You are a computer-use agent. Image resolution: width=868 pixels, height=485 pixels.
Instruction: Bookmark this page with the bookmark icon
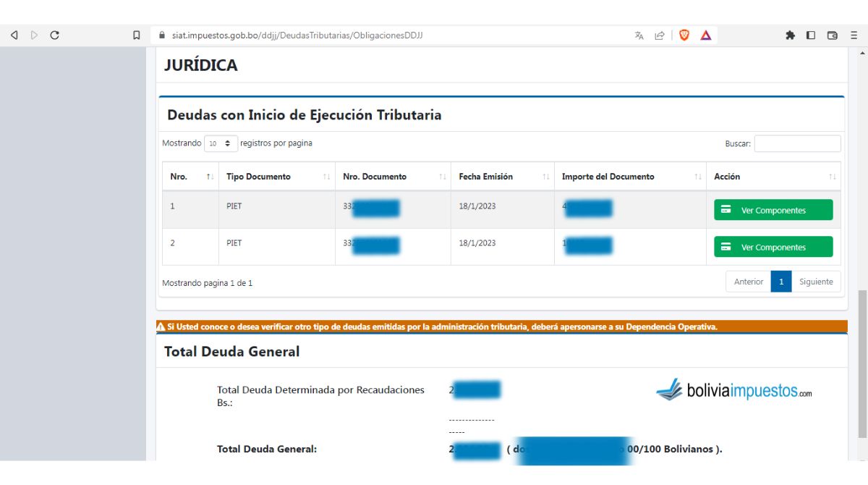pos(137,35)
